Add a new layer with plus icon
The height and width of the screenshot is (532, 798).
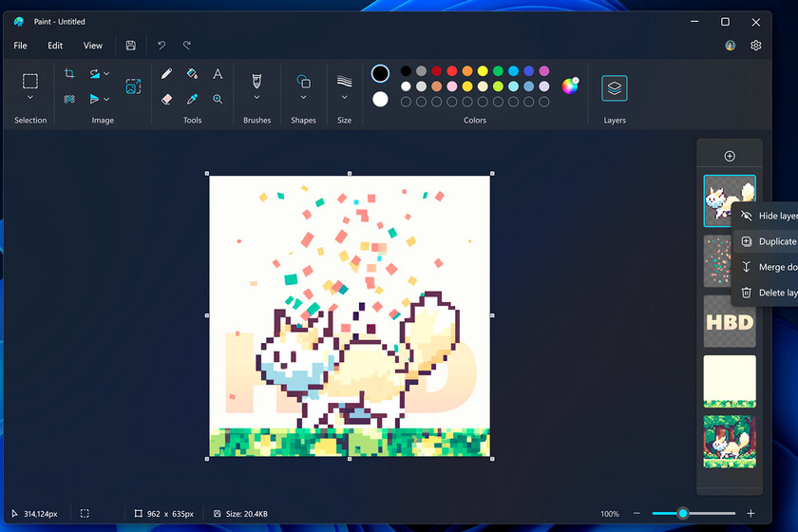(x=730, y=156)
